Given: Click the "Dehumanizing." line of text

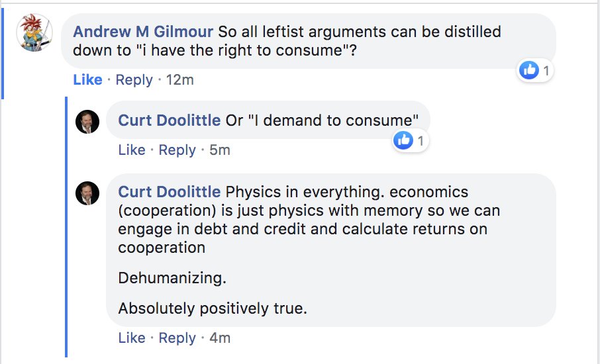Looking at the screenshot, I should [172, 278].
